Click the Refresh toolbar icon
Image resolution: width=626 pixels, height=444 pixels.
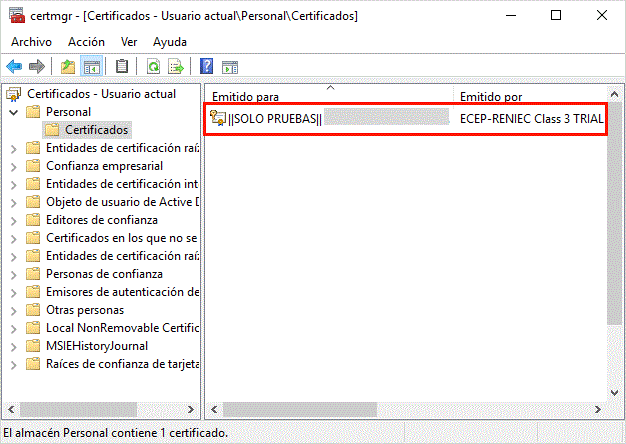point(153,67)
